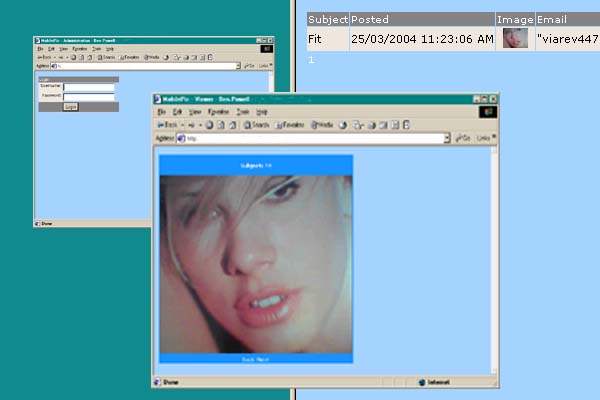Open Tools menu in Viewer window
This screenshot has height=400, width=600.
coord(243,112)
